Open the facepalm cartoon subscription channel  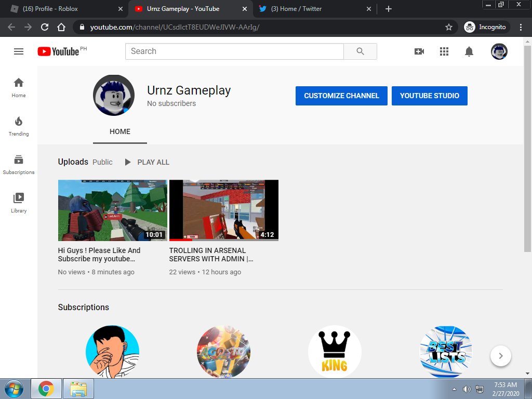112,352
